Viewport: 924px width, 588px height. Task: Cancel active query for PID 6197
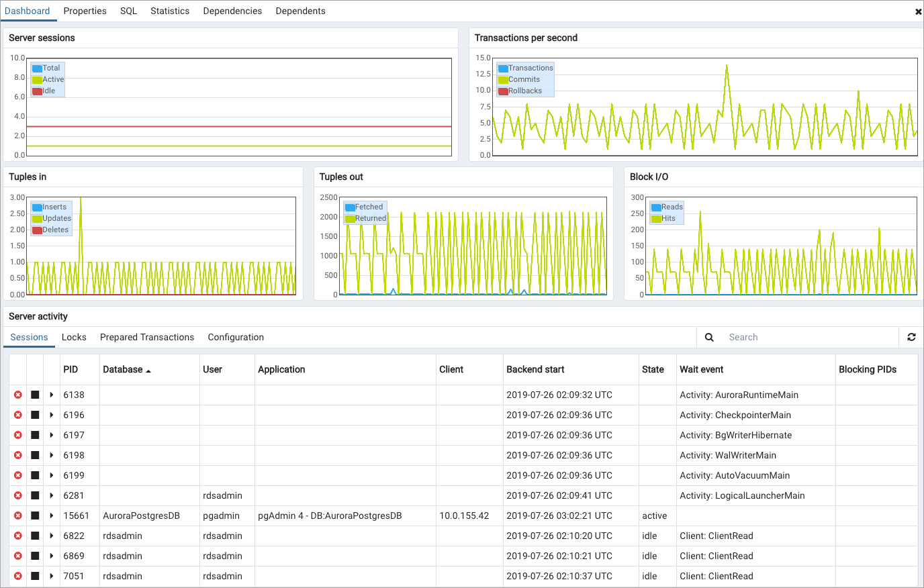click(x=35, y=435)
